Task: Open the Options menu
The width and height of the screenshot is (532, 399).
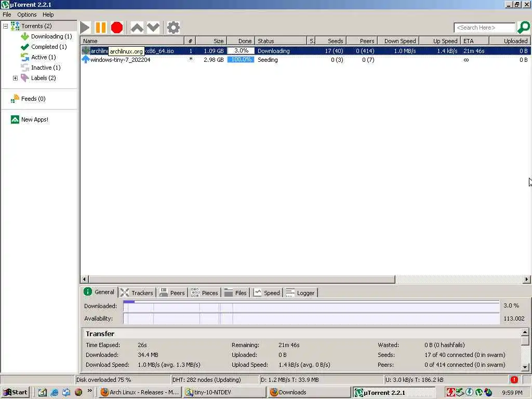Action: (27, 15)
